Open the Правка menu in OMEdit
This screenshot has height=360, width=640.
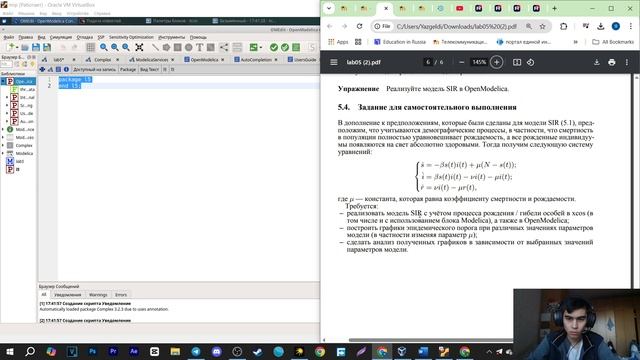click(x=25, y=37)
